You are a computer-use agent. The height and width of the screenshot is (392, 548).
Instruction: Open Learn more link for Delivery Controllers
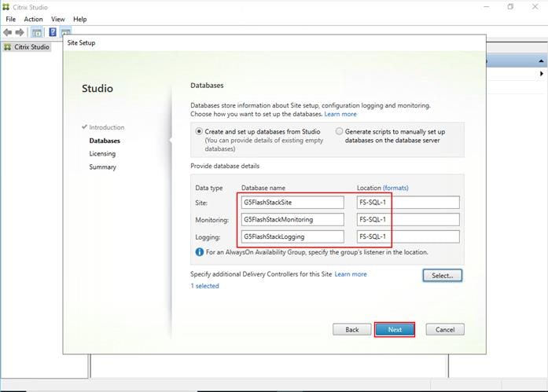click(x=351, y=274)
